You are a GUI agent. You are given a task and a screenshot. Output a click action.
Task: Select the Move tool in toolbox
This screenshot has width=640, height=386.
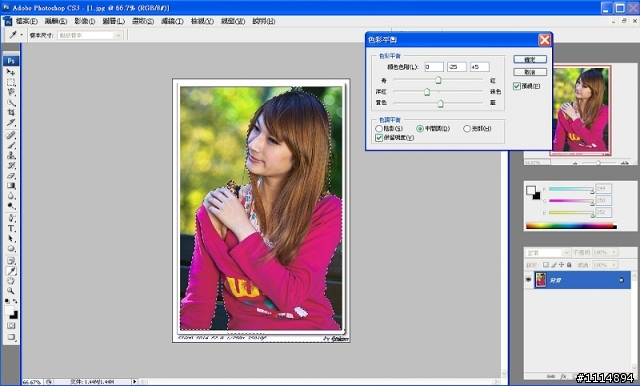pyautogui.click(x=11, y=72)
